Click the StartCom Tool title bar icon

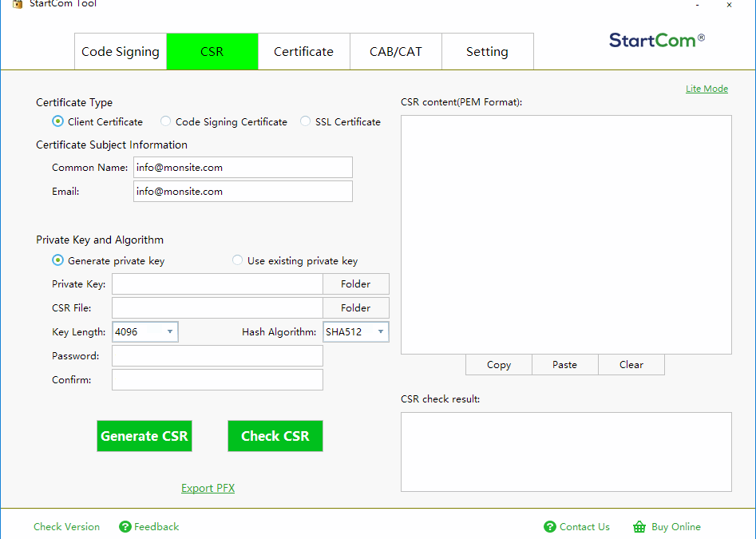pyautogui.click(x=18, y=4)
